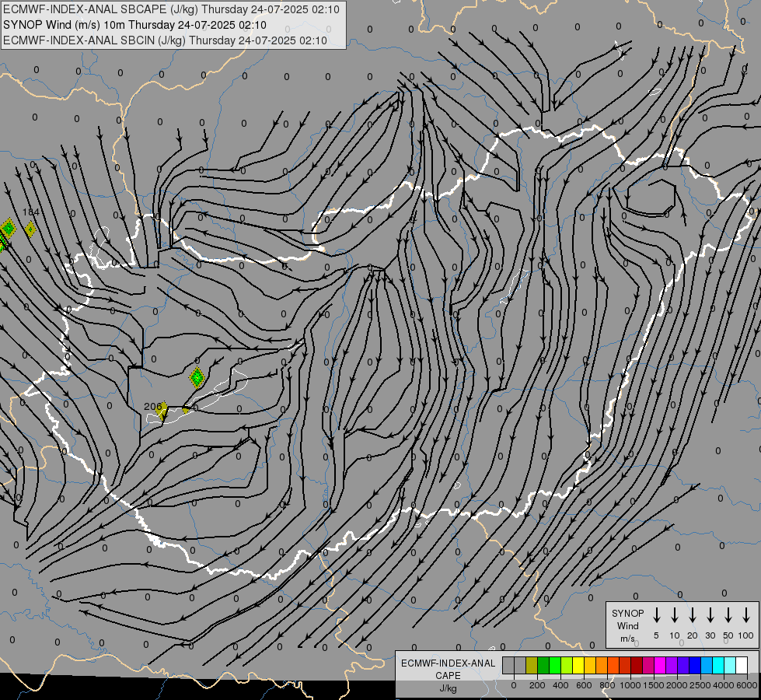Click the 5 label in the wind legend
This screenshot has height=700, width=761.
tap(656, 635)
